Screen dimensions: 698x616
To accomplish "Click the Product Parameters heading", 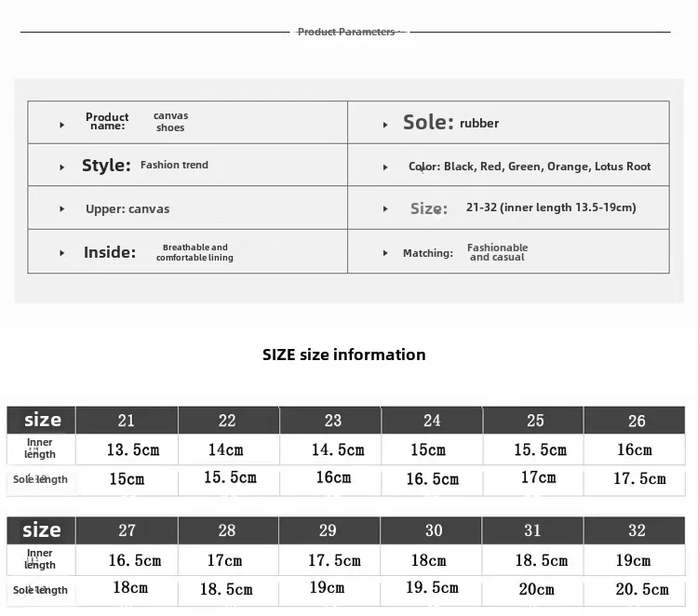I will [346, 32].
